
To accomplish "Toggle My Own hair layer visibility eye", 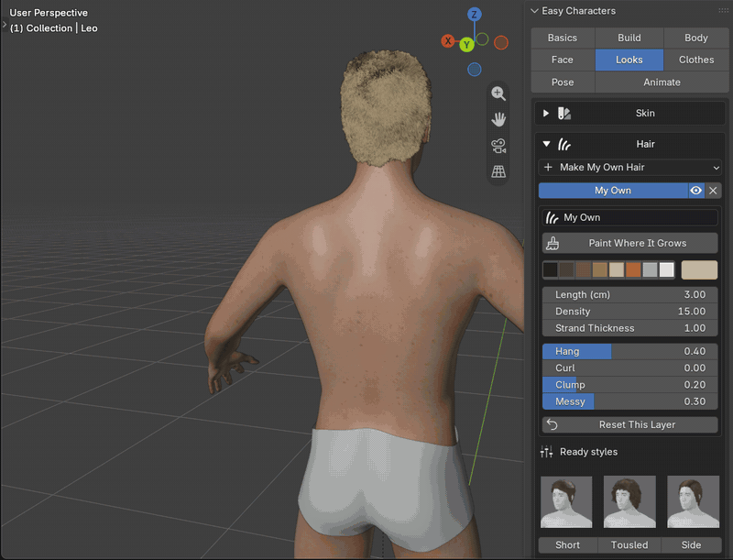I will pyautogui.click(x=695, y=191).
